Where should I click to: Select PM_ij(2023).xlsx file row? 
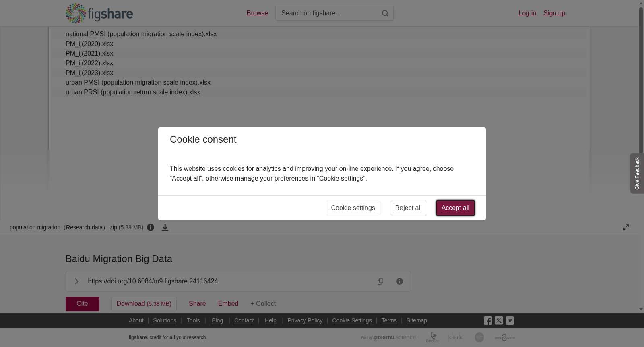click(x=319, y=73)
